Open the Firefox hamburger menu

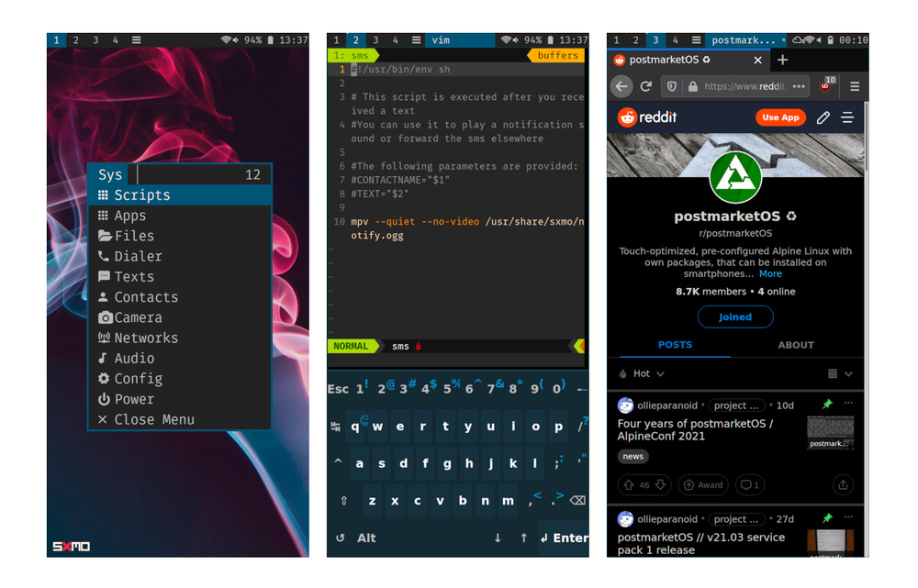[x=856, y=85]
